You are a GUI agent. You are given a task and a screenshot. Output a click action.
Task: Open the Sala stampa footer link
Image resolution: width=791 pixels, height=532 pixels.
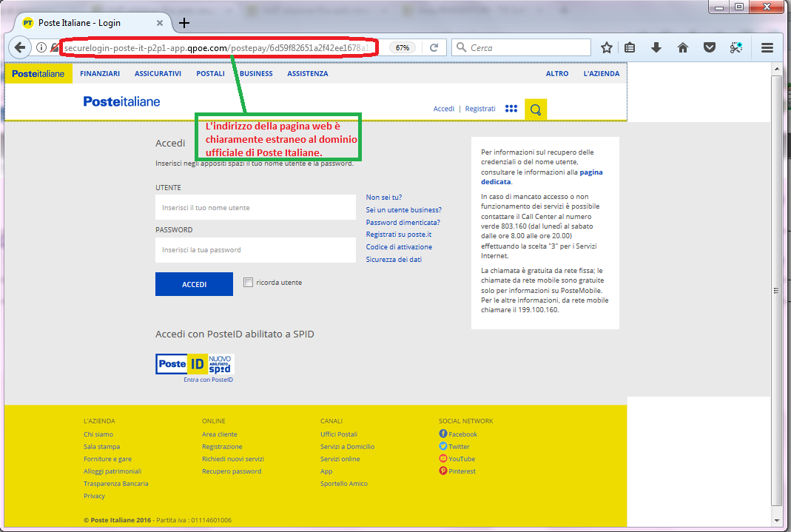pyautogui.click(x=102, y=447)
